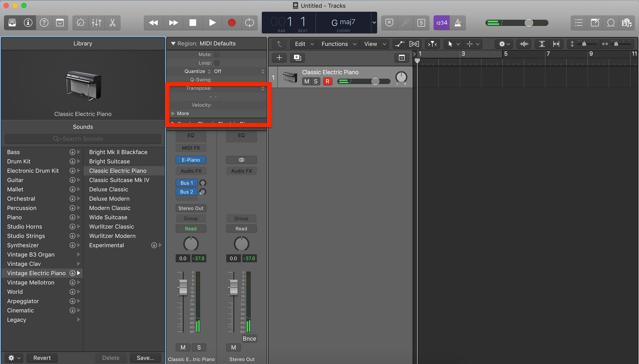This screenshot has width=639, height=364.
Task: Click the Search Sounds field
Action: 83,139
